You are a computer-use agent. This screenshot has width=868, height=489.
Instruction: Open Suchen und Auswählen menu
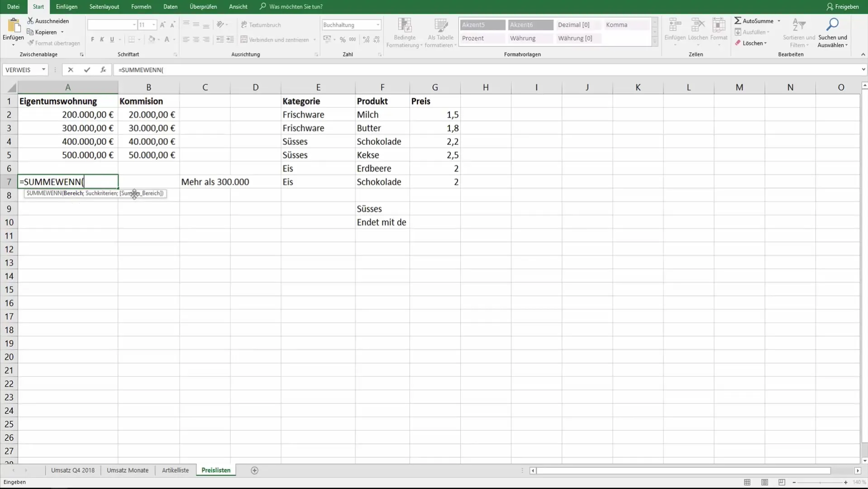click(833, 33)
